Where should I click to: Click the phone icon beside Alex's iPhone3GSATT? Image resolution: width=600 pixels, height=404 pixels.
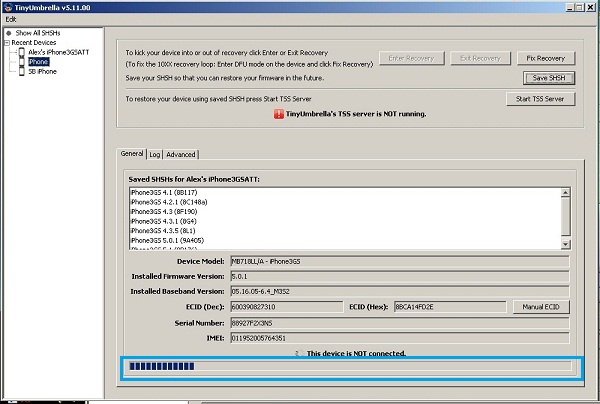click(x=22, y=52)
